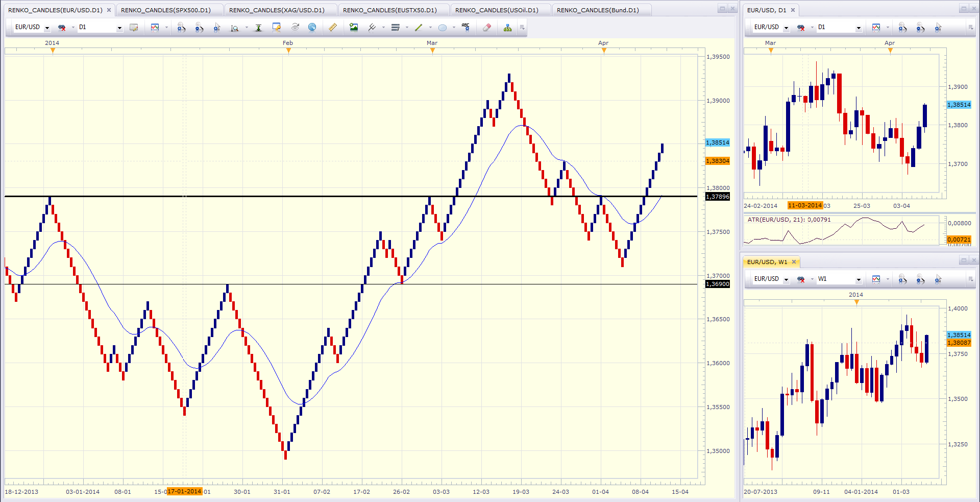Click the highlighted 17-01-2014 date label
The image size is (980, 502).
[x=184, y=491]
